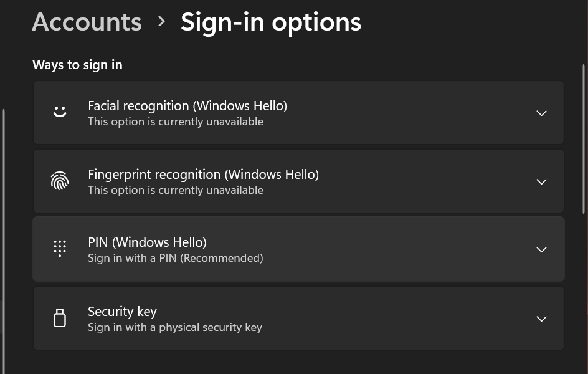Click the fingerprint icon
Image resolution: width=588 pixels, height=374 pixels.
click(x=60, y=181)
